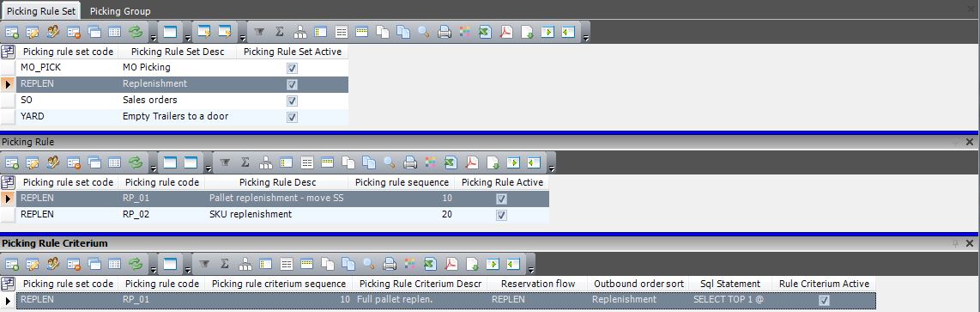Select the RP_02 picking rule code cell

pos(162,215)
